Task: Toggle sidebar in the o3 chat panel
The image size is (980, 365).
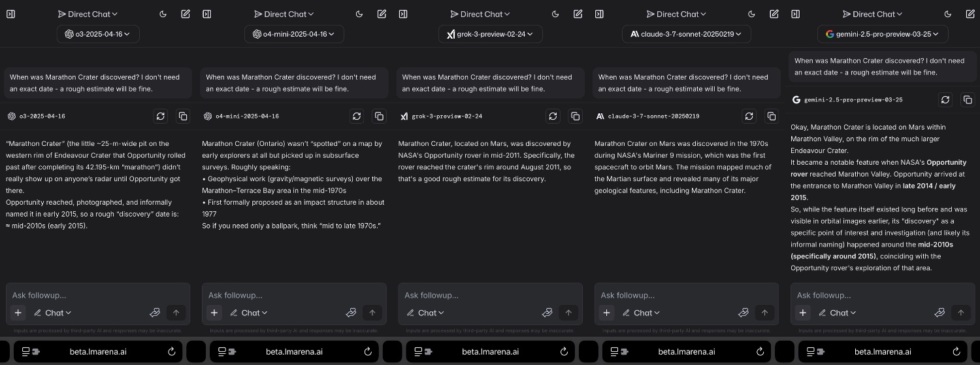Action: click(x=10, y=14)
